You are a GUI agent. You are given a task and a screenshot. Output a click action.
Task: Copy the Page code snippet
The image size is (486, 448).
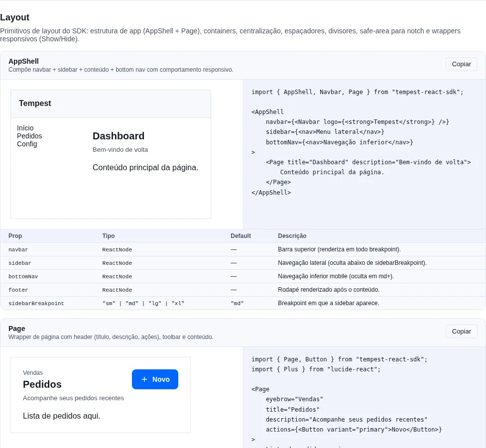tap(461, 332)
